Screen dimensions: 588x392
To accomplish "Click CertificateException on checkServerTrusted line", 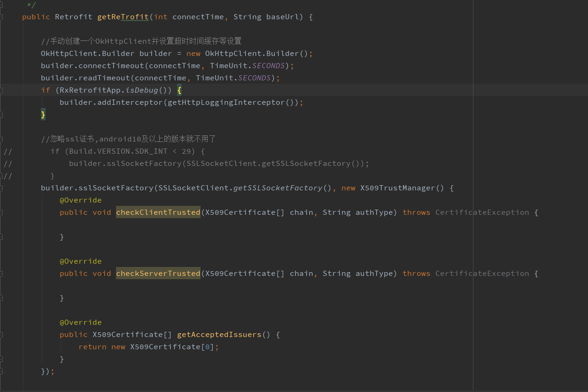I will 482,274.
